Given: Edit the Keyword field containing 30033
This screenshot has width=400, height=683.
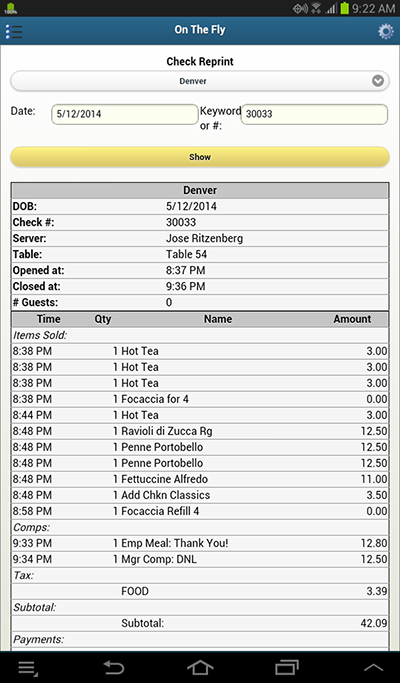Looking at the screenshot, I should click(314, 114).
